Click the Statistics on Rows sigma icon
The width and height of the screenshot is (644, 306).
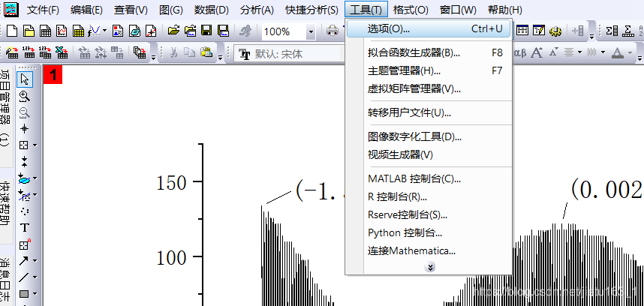pos(627,31)
